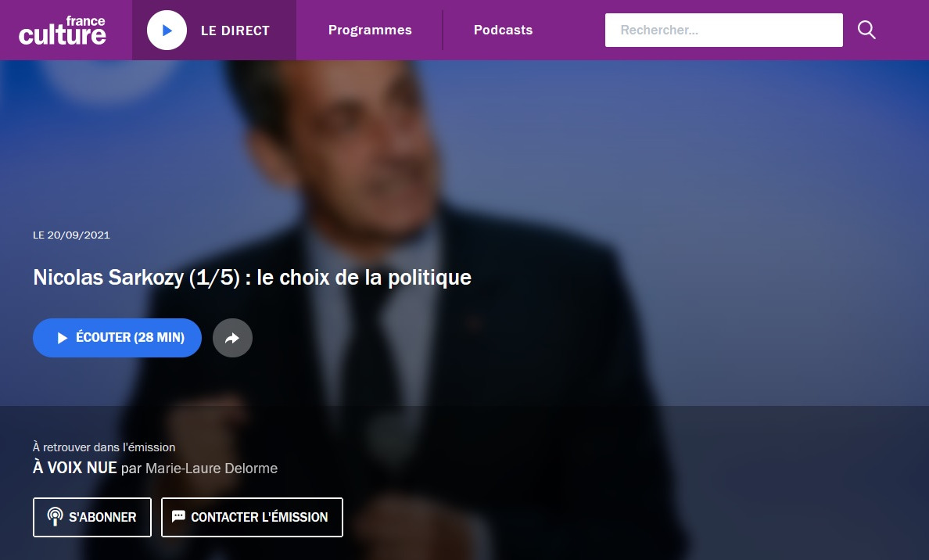Viewport: 929px width, 560px height.
Task: Open Marie-Laure Delorme's author link
Action: (x=211, y=468)
